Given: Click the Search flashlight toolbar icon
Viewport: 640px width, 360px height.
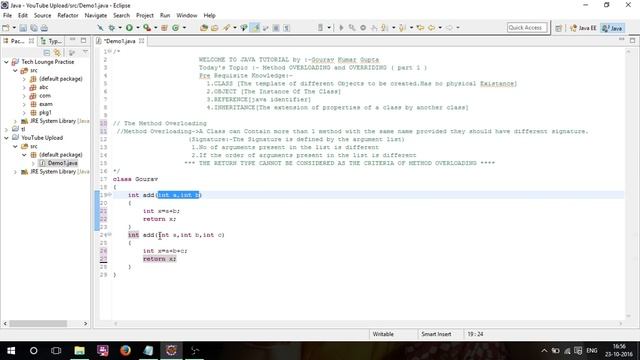Looking at the screenshot, I should 226,28.
